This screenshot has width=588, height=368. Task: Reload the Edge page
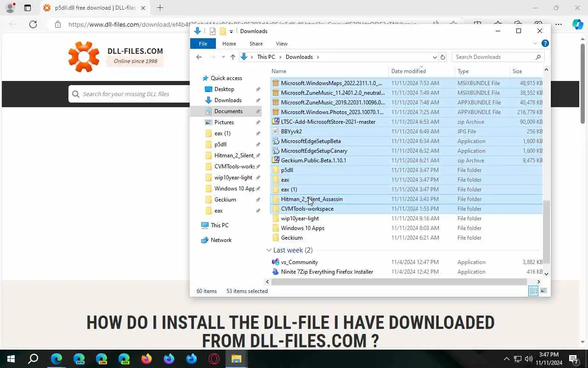tap(33, 24)
